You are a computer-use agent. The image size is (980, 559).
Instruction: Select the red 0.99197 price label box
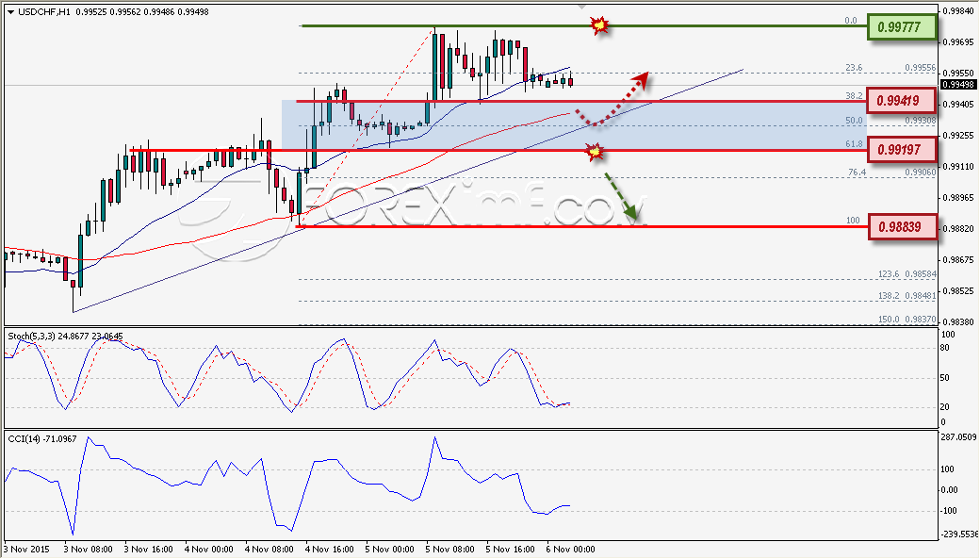pyautogui.click(x=903, y=150)
